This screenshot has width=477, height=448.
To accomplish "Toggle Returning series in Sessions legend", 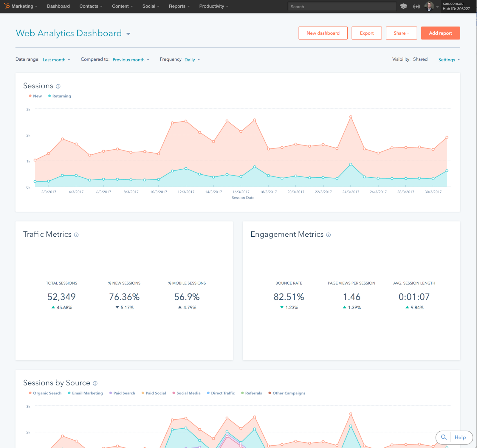I will tap(60, 96).
